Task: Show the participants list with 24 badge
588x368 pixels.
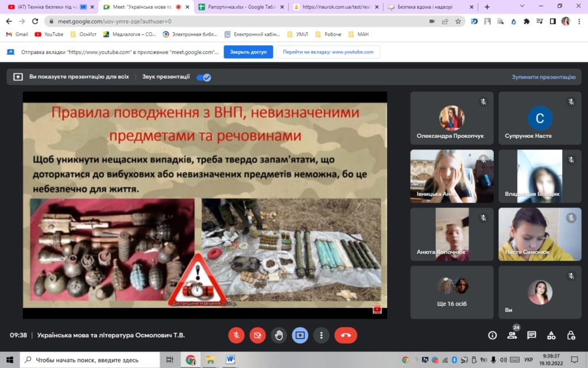Action: click(x=512, y=335)
